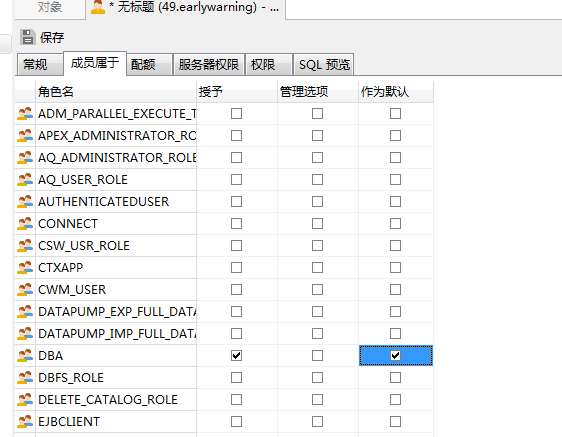Check 授予 for DBFS_ROLE
The height and width of the screenshot is (437, 562).
[236, 377]
